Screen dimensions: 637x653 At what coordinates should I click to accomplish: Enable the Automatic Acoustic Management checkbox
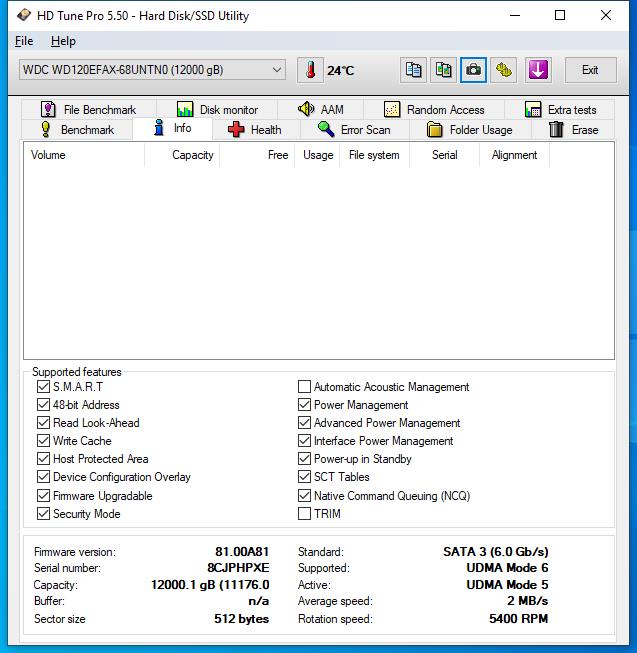pyautogui.click(x=304, y=386)
